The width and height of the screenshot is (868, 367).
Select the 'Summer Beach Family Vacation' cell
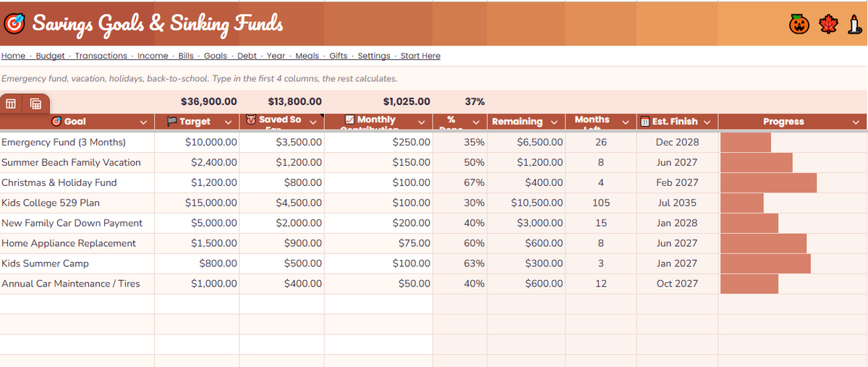tap(77, 162)
